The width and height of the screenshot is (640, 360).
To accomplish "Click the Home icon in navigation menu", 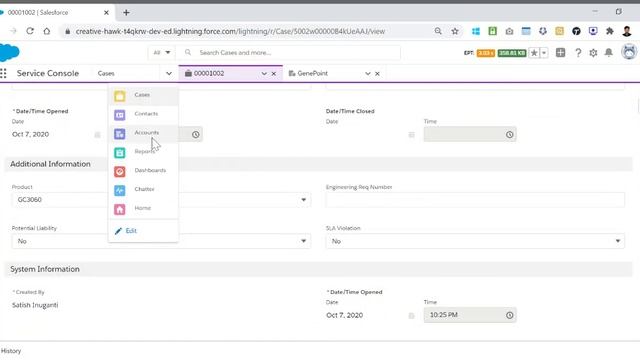I will [x=120, y=209].
